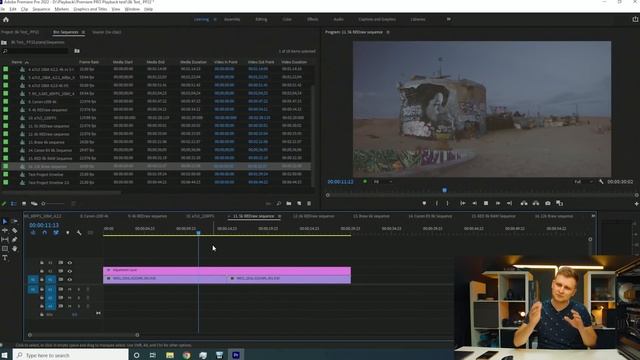Click the Adjustment Layer clip in timeline
640x360 pixels.
click(227, 270)
